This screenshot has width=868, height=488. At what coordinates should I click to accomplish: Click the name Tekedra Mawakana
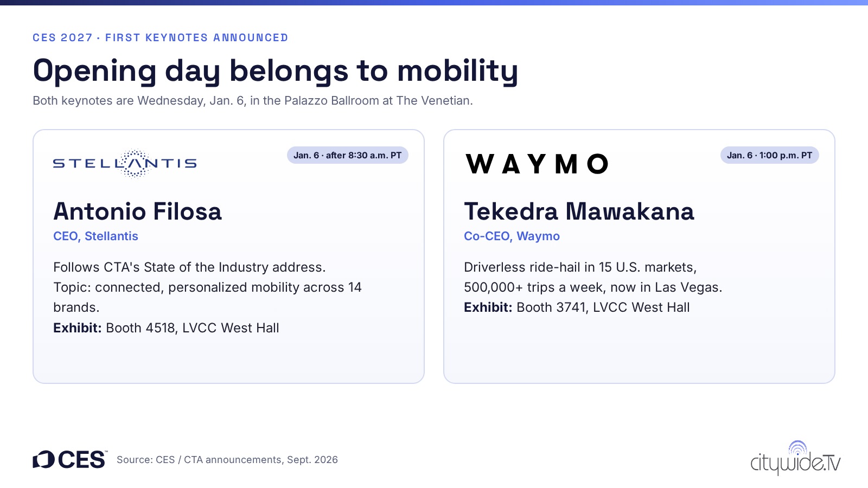[579, 211]
